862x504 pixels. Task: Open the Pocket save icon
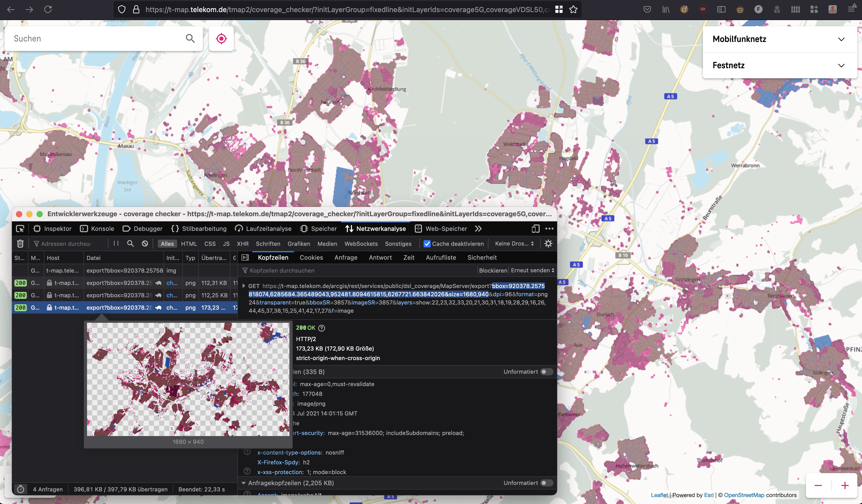647,10
